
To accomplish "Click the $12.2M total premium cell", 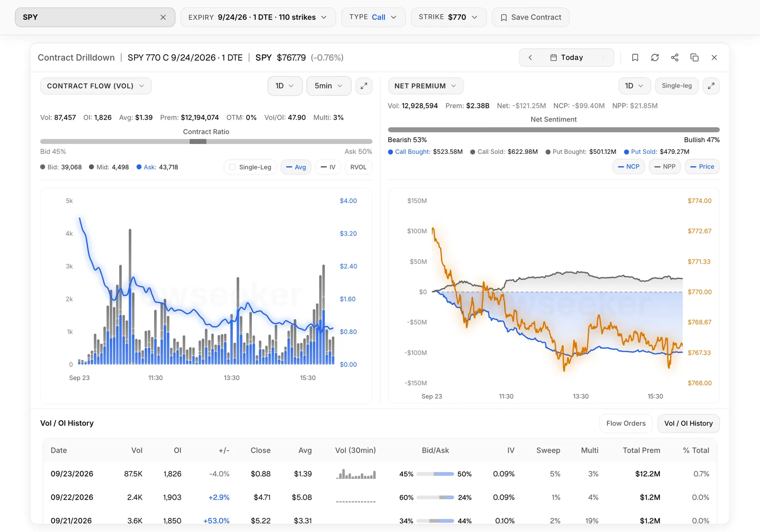I will point(648,474).
